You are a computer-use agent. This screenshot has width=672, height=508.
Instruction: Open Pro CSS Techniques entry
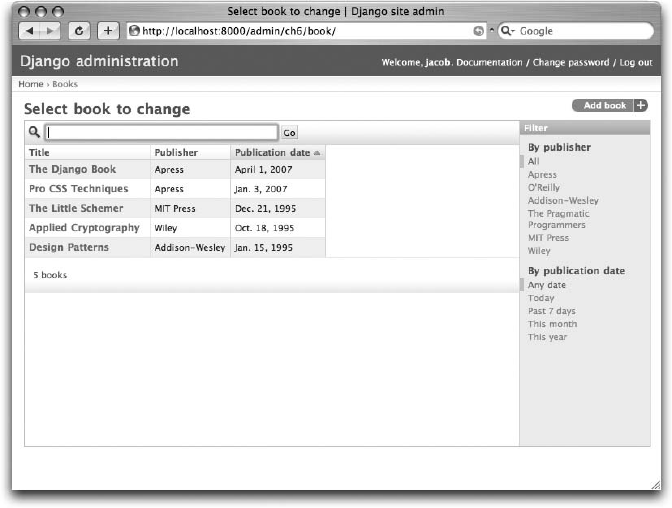click(78, 189)
